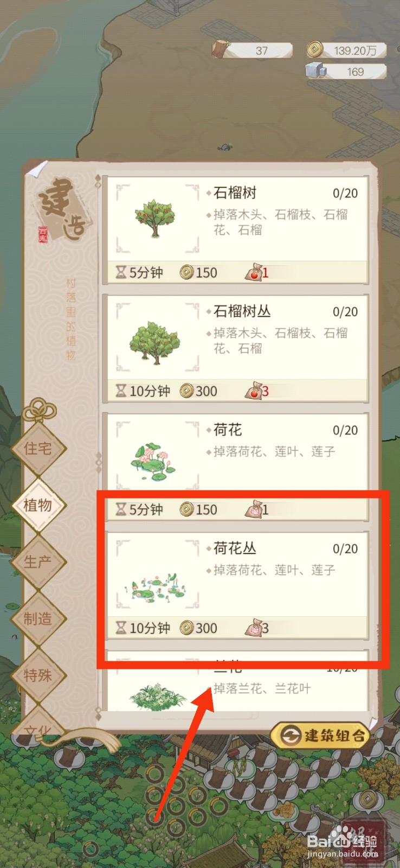400x868 pixels.
Task: Tap the stone block resource icon
Action: 316,71
